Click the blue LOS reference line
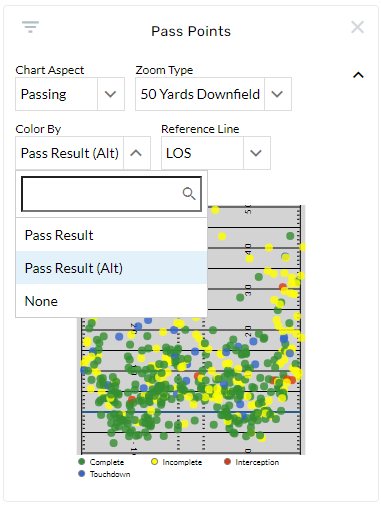381x506 pixels. [x=191, y=412]
